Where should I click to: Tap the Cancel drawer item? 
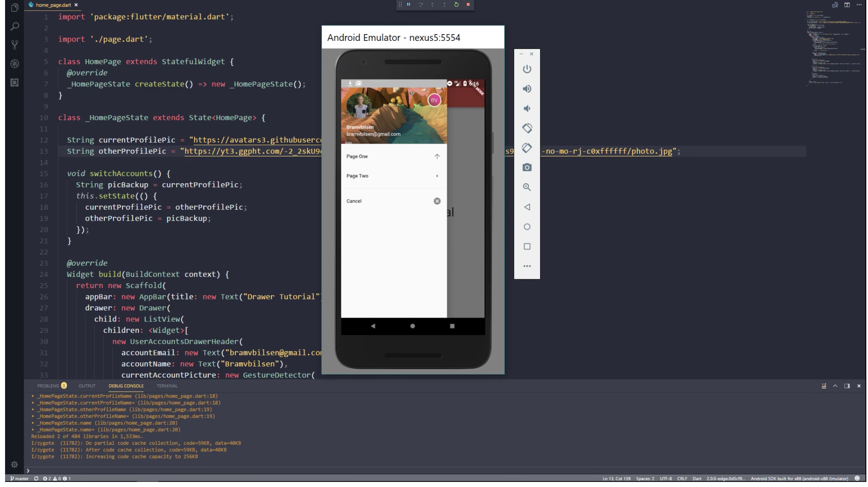point(394,201)
